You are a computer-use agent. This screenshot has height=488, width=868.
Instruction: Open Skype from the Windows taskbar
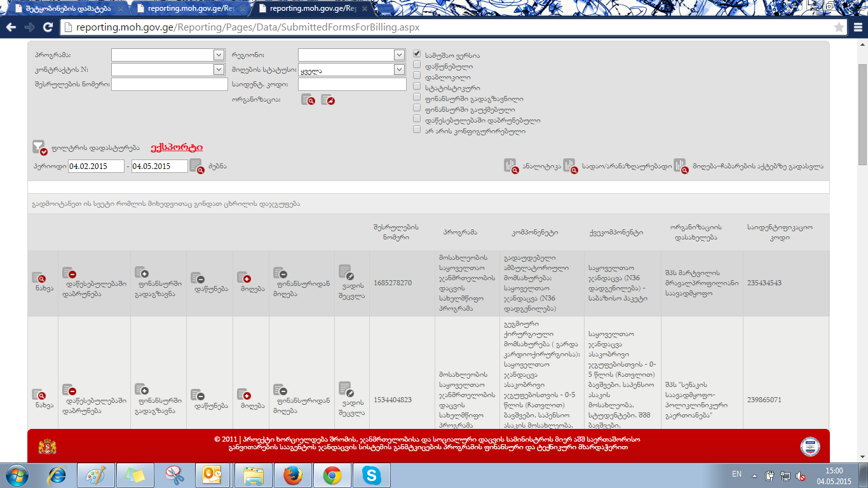coord(372,475)
